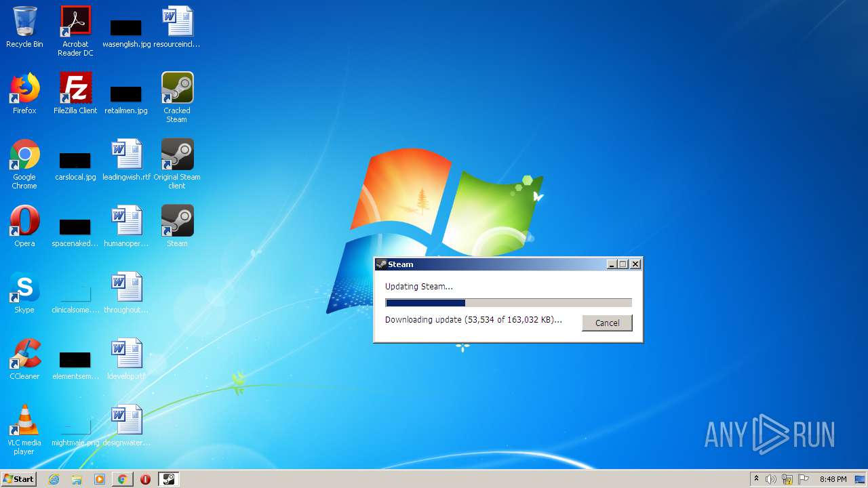Launch the FileZilla Client shortcut

coord(75,94)
